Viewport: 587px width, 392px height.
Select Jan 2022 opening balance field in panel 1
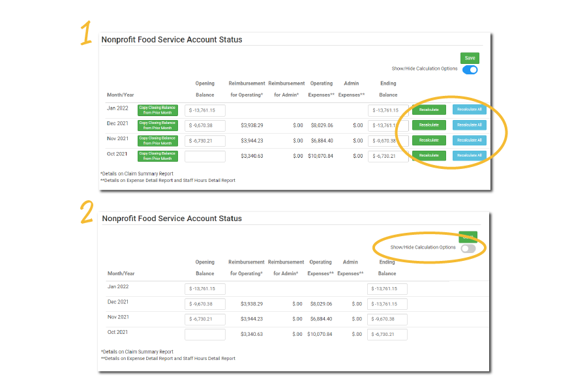click(x=205, y=110)
